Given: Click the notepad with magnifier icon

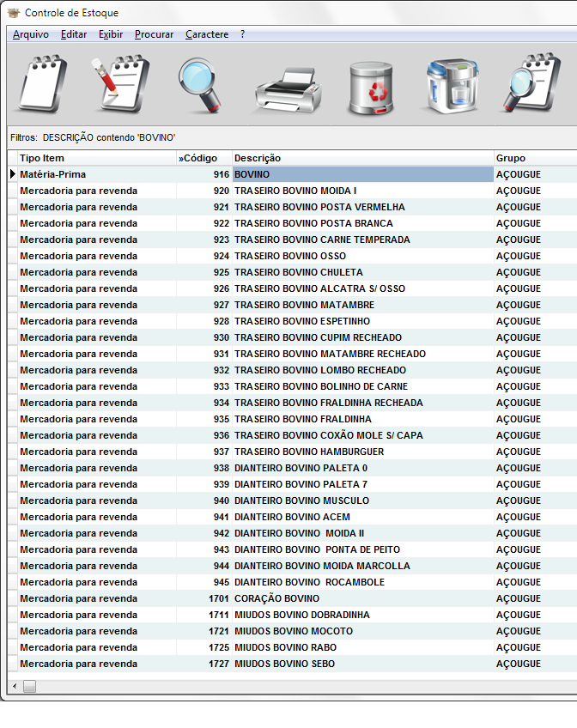Looking at the screenshot, I should pos(530,84).
